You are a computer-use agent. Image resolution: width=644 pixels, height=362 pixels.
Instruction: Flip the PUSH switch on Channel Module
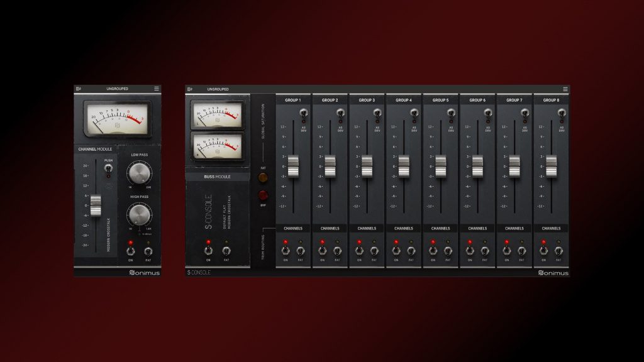coord(108,168)
